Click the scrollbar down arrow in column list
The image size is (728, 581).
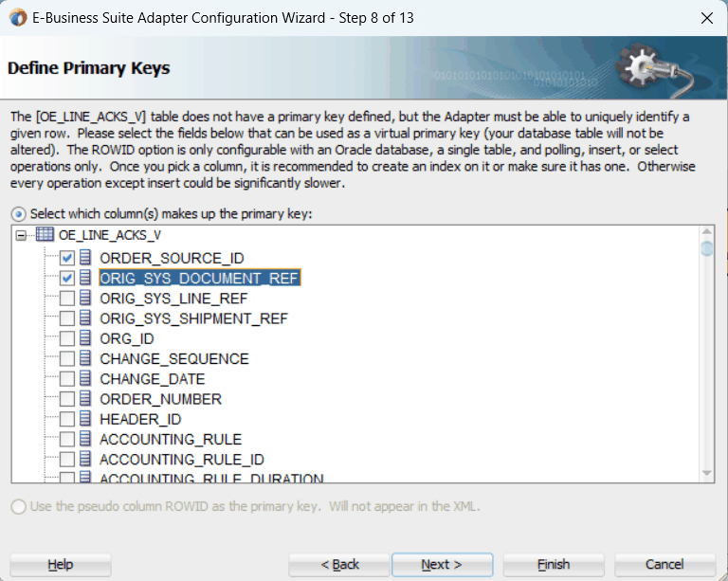pos(706,473)
